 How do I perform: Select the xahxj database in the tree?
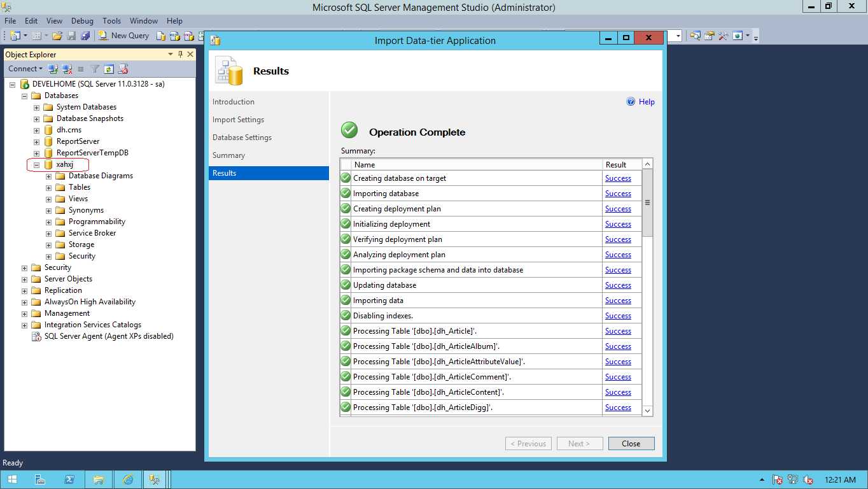pos(64,164)
